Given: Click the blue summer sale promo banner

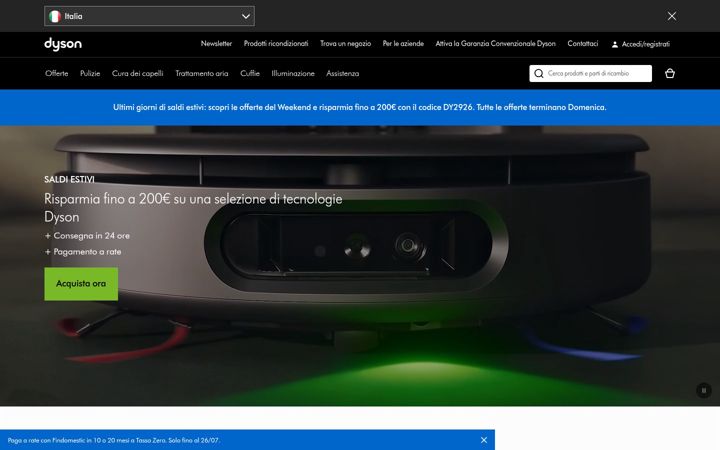Looking at the screenshot, I should coord(360,107).
